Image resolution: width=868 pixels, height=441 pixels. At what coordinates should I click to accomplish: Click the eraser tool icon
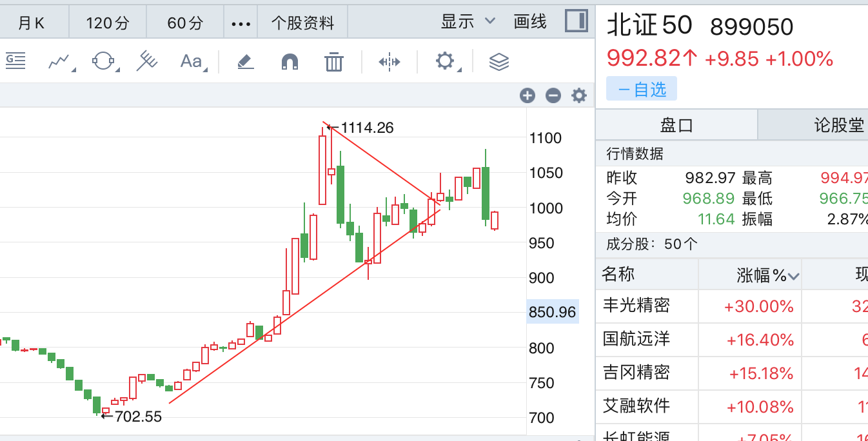click(246, 62)
